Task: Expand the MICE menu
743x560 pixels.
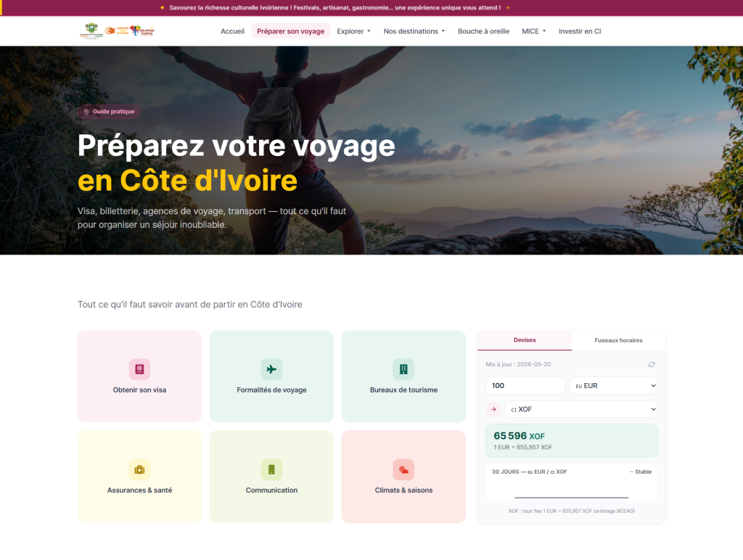Action: tap(534, 31)
